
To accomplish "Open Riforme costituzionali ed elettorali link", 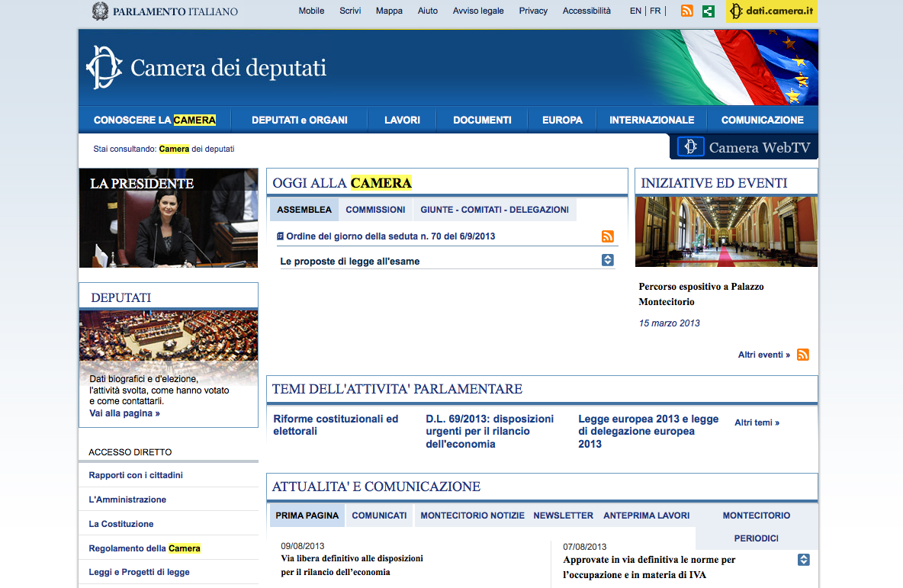I will (x=336, y=425).
